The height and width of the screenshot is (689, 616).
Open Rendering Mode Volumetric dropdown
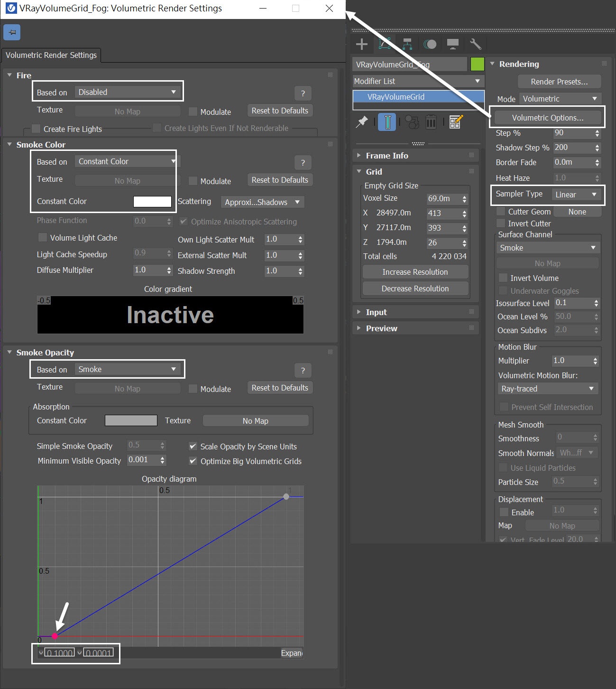coord(560,99)
